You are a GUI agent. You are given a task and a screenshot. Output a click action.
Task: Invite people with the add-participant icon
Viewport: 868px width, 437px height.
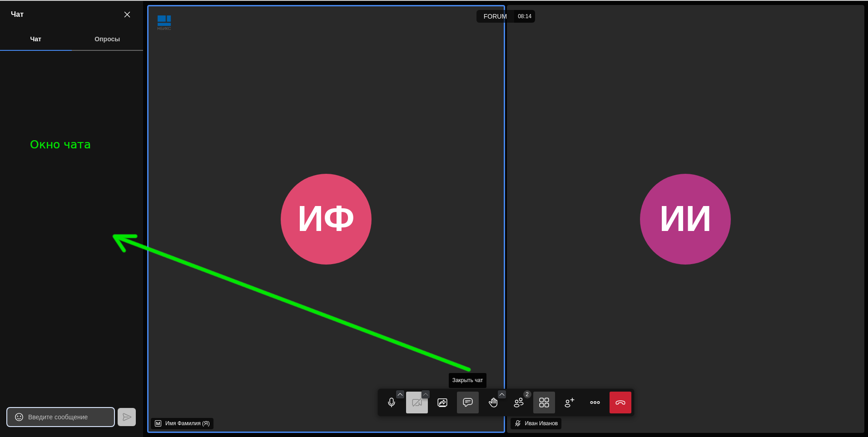tap(569, 403)
